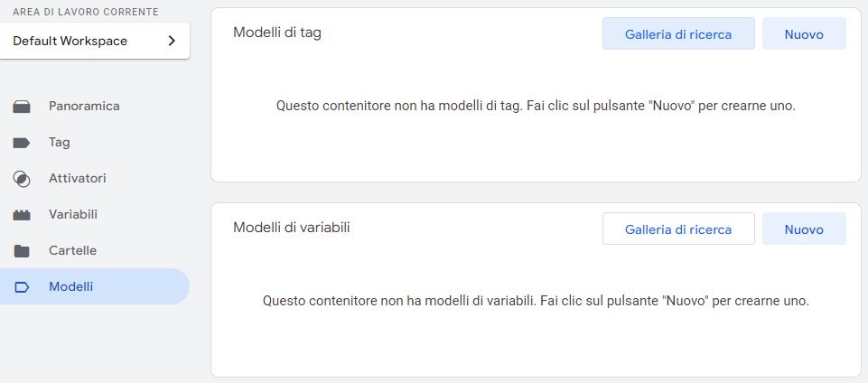868x383 pixels.
Task: Click the Panoramica overview icon
Action: pos(23,107)
